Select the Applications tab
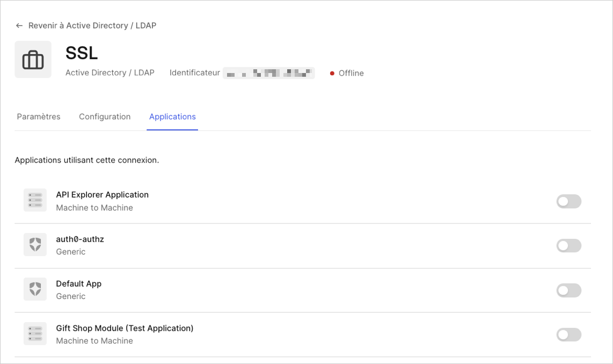The width and height of the screenshot is (613, 364). (x=172, y=117)
